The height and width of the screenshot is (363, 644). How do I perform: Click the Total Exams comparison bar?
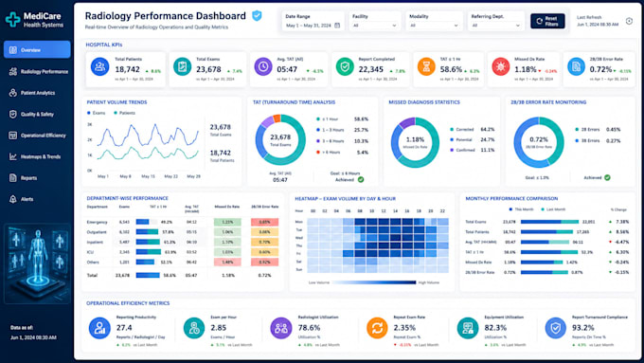click(549, 222)
